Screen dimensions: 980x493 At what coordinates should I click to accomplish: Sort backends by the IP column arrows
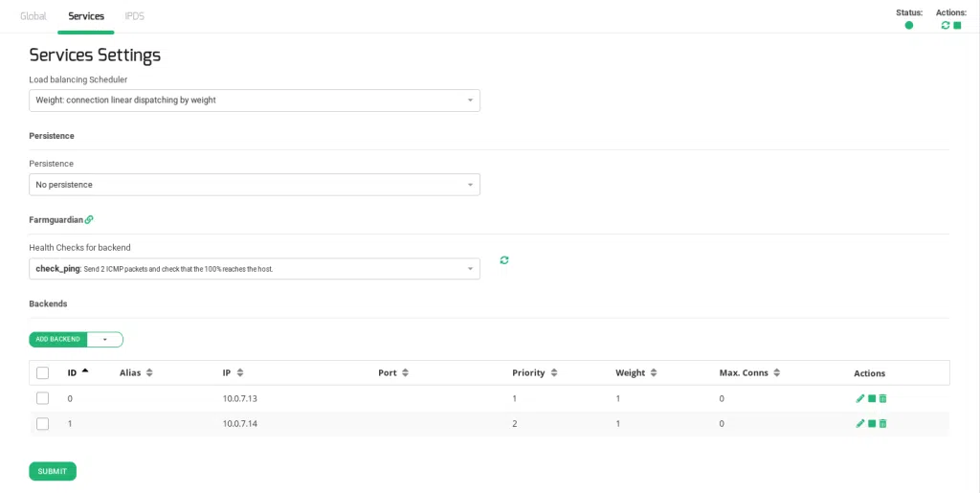click(x=239, y=372)
